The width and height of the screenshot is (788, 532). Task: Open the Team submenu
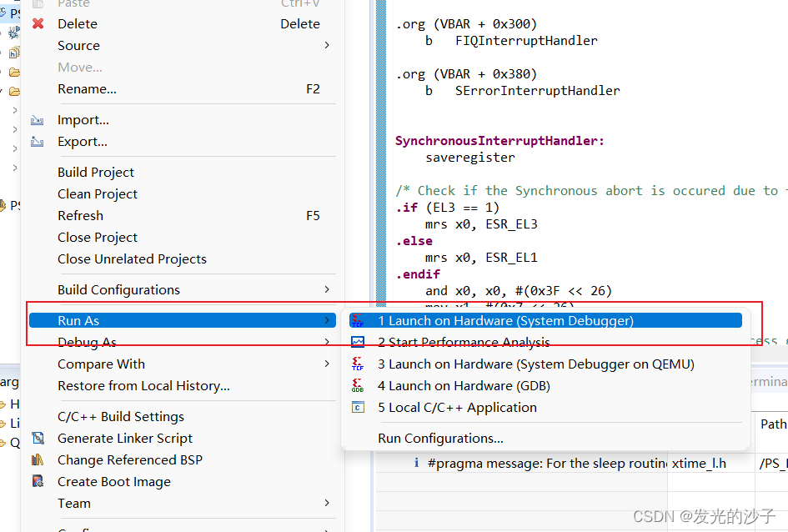[x=183, y=503]
